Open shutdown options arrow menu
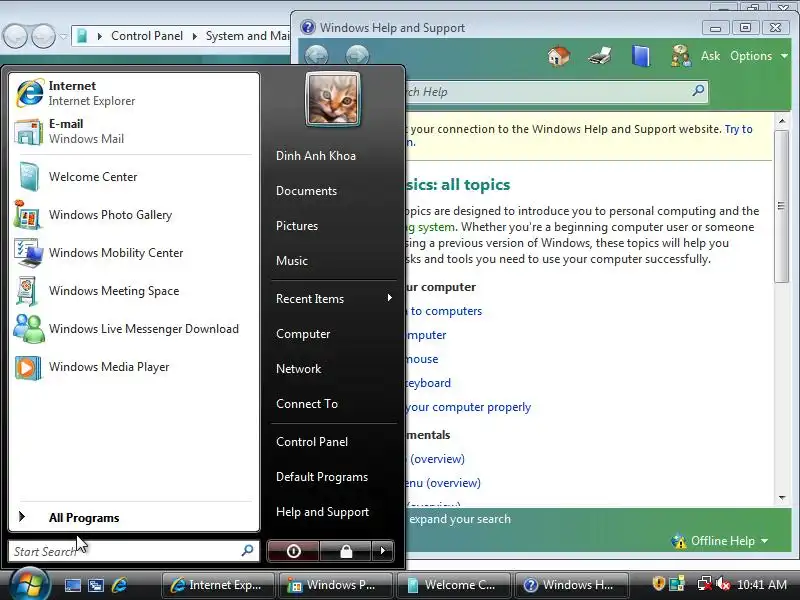800x600 pixels. tap(383, 551)
